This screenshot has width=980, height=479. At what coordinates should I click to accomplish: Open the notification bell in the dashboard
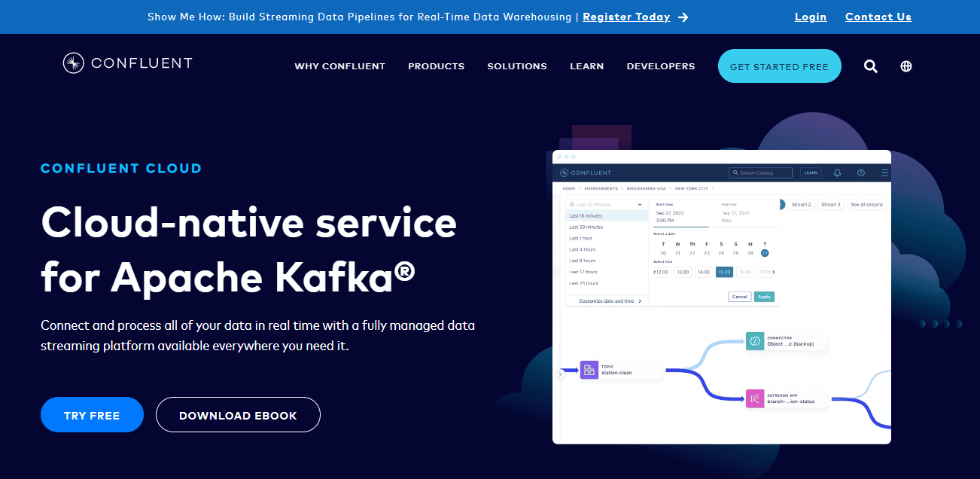point(837,172)
